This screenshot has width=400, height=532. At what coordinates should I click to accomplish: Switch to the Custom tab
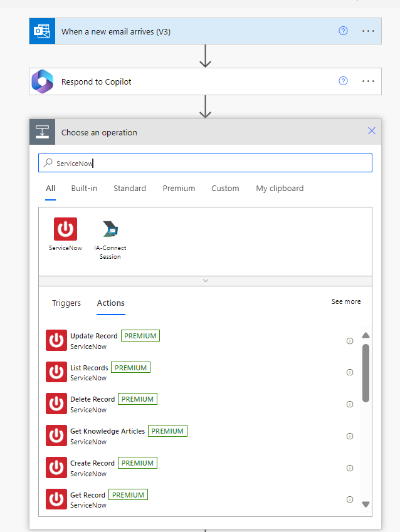pyautogui.click(x=225, y=189)
